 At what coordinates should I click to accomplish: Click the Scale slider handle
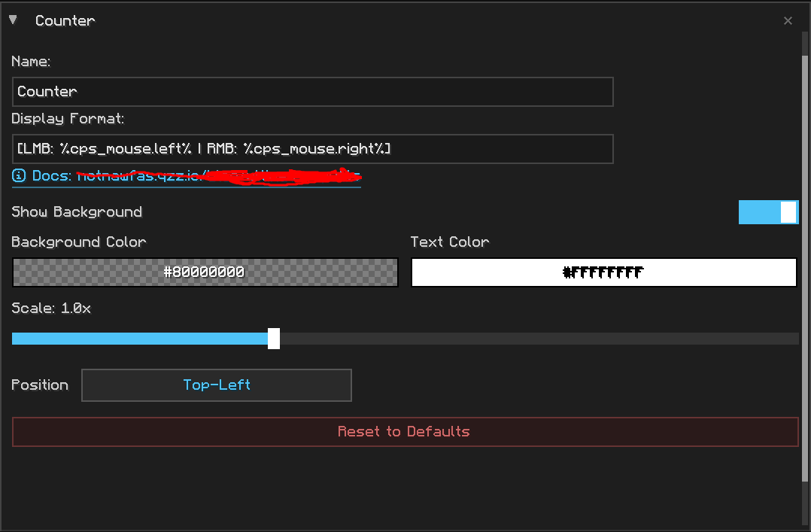(274, 339)
